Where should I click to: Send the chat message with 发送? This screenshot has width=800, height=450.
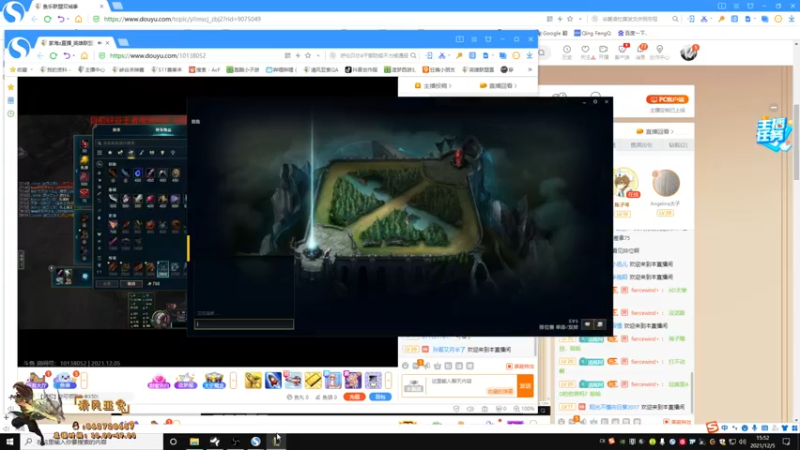pos(525,386)
